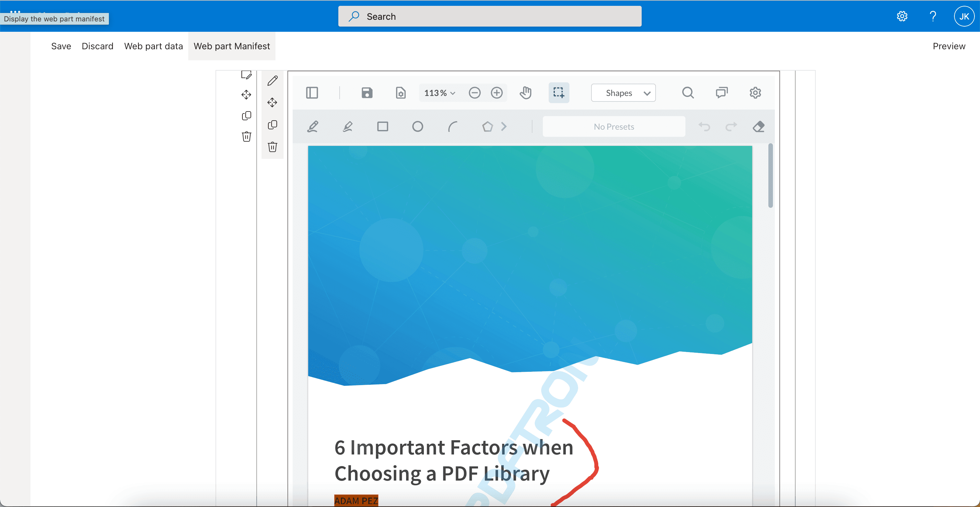Zoom out with the minus icon
Image resolution: width=980 pixels, height=507 pixels.
coord(474,92)
